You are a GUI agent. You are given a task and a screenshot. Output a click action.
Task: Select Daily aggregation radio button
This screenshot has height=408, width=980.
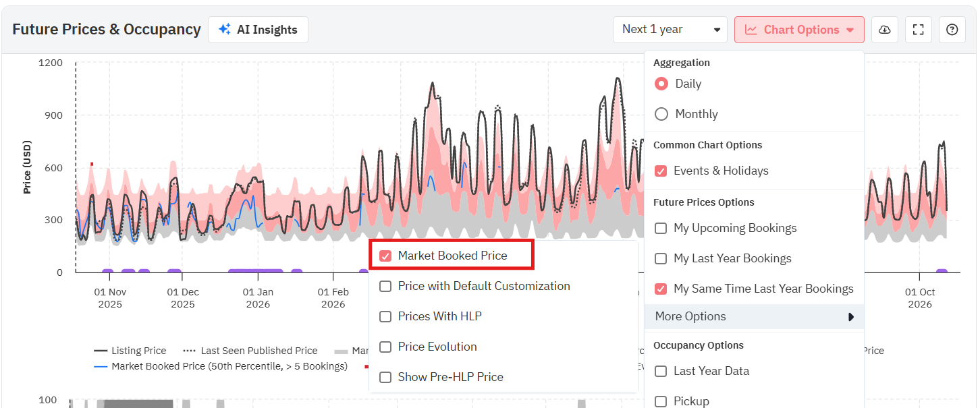point(661,84)
